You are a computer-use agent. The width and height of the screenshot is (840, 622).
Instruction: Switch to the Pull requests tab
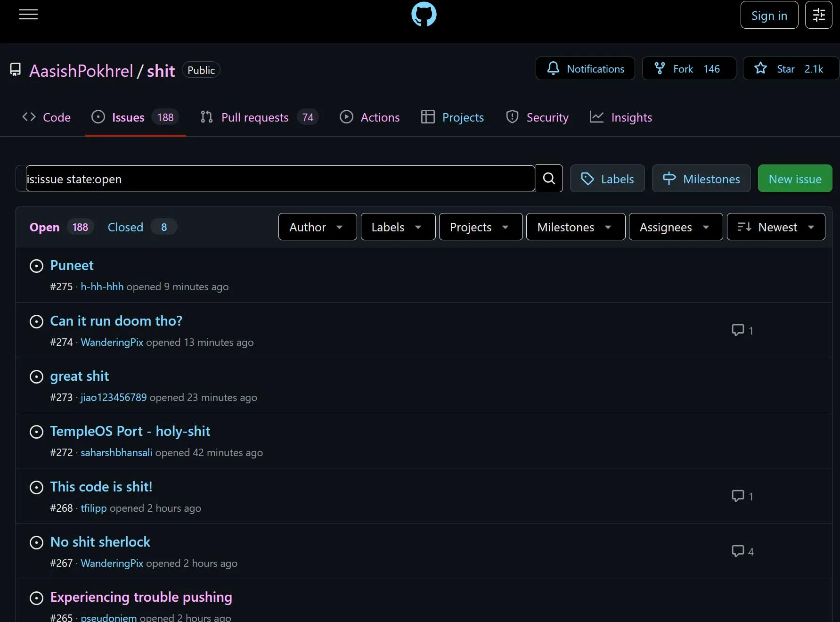tap(259, 117)
